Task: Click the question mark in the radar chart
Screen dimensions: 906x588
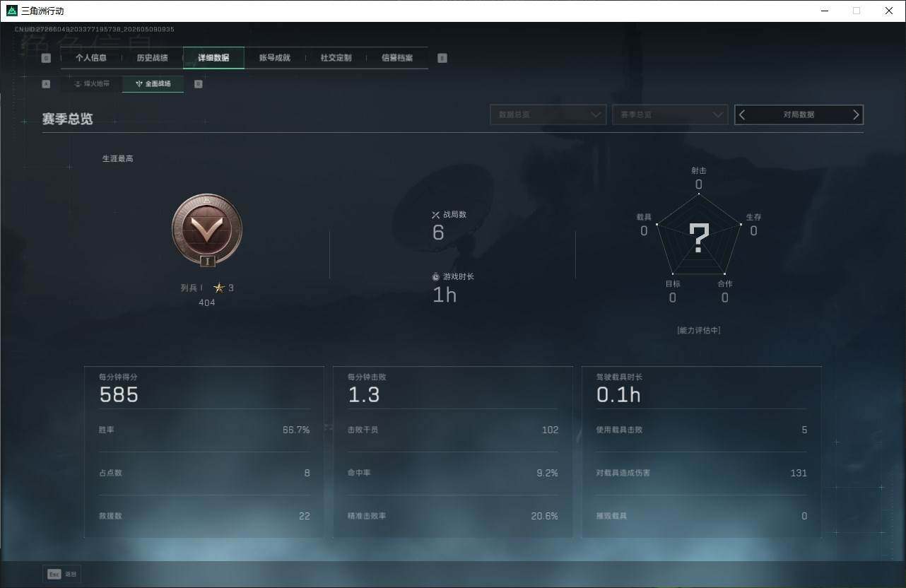Action: pos(699,239)
